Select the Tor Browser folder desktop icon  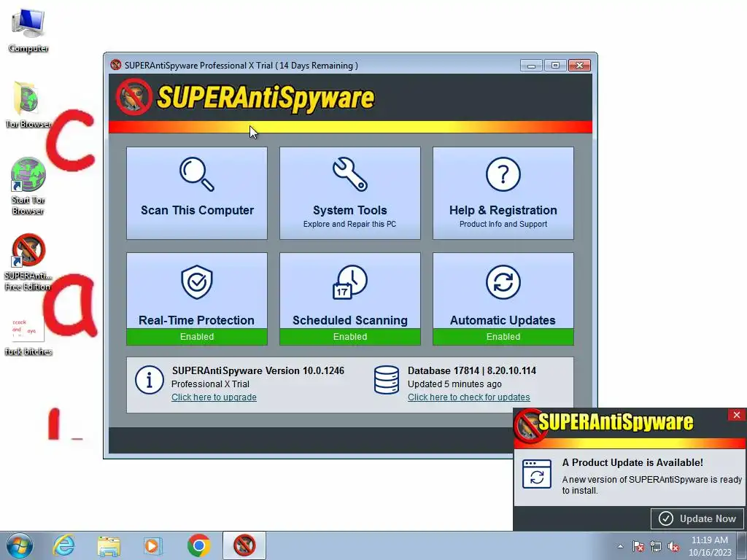[28, 105]
